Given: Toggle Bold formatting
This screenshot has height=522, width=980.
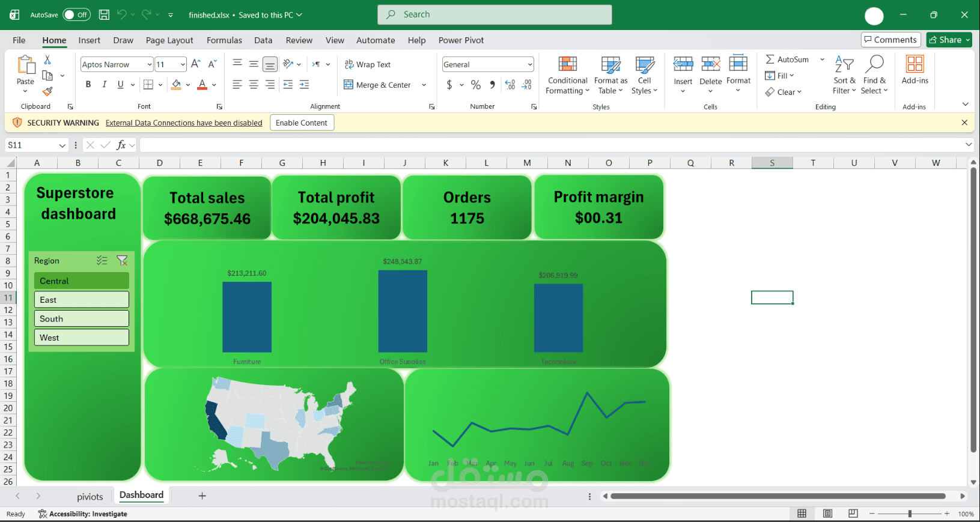Looking at the screenshot, I should click(x=88, y=85).
